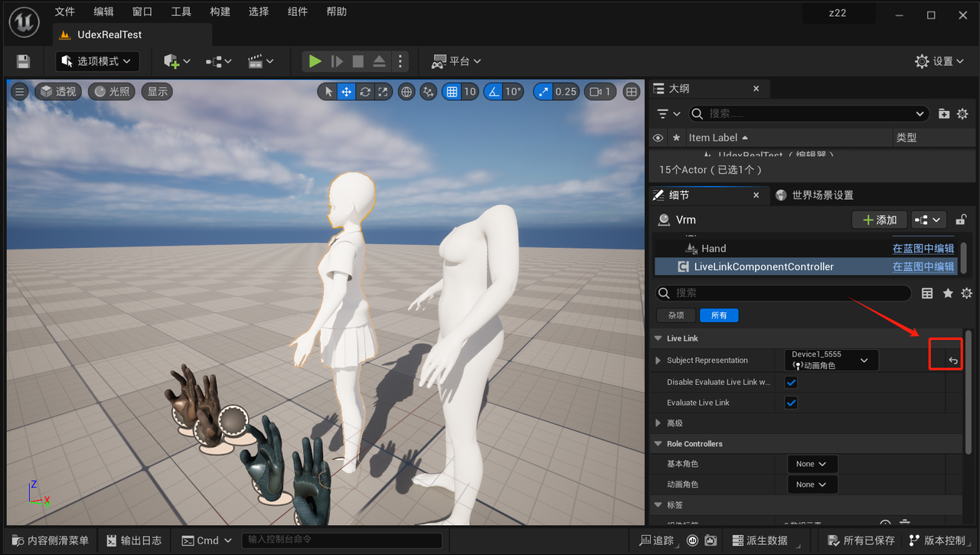Click the green Play button in toolbar

(315, 61)
